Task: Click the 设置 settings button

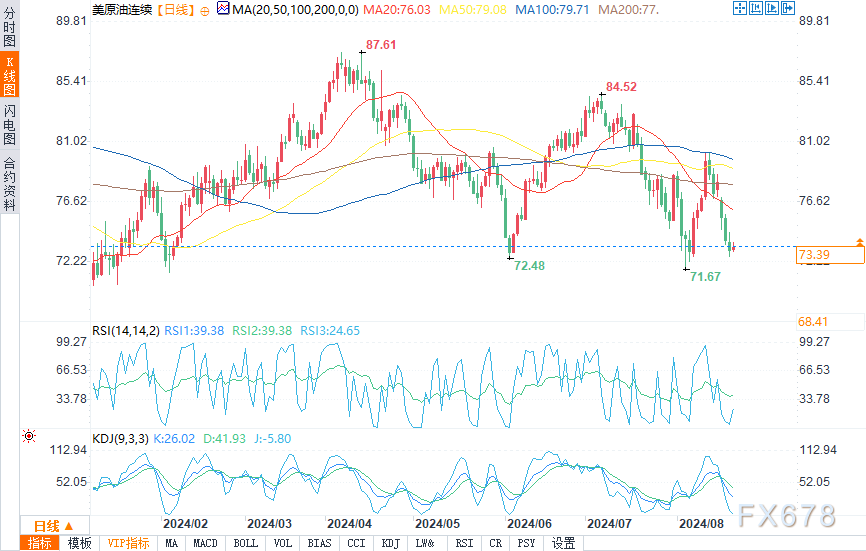Action: pyautogui.click(x=563, y=543)
